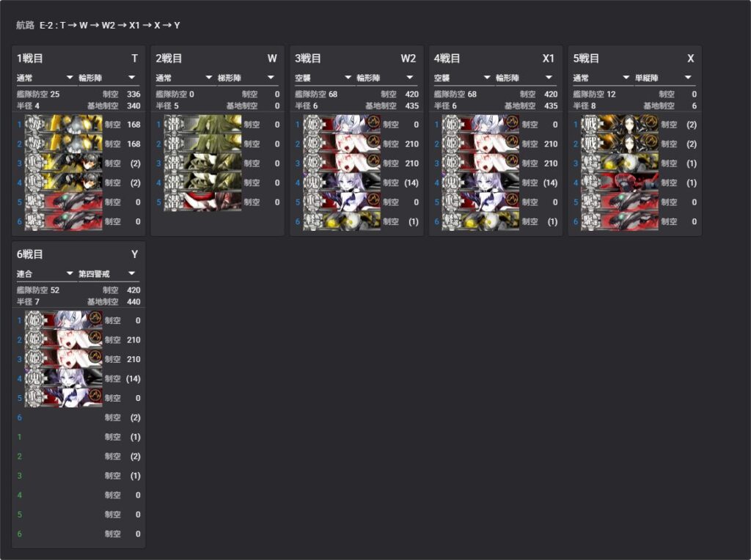Select enemy ship 5 in 6戦目 Y
The width and height of the screenshot is (751, 560).
[x=63, y=398]
